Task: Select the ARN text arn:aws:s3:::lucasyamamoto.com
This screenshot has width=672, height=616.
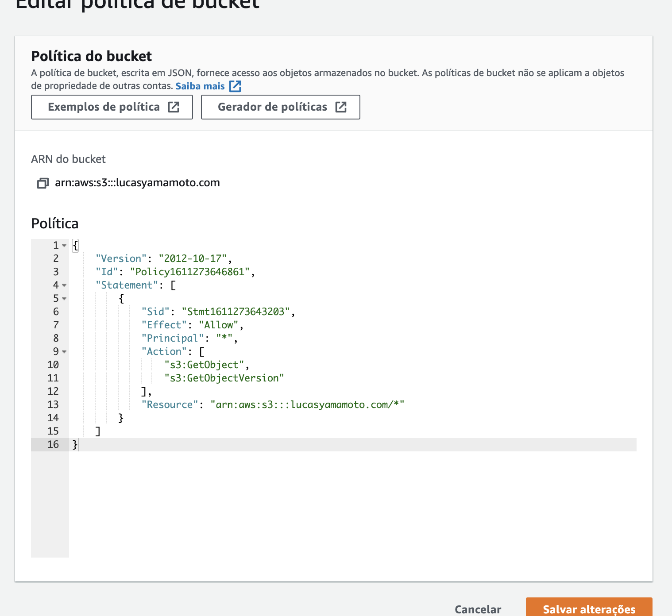Action: 137,183
